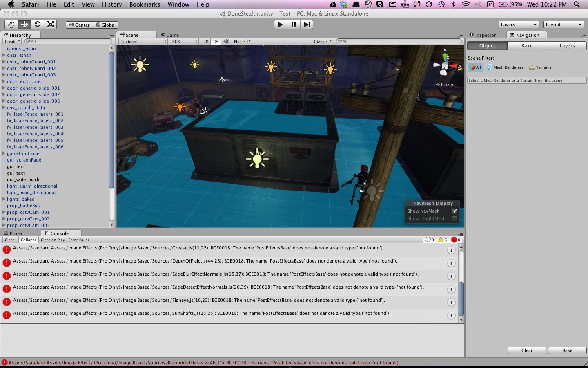The width and height of the screenshot is (588, 368).
Task: Click the Step frame button
Action: [307, 25]
